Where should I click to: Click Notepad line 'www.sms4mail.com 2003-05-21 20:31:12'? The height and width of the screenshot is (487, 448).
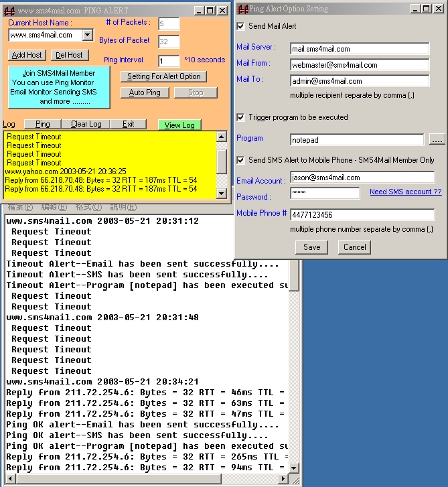(102, 221)
